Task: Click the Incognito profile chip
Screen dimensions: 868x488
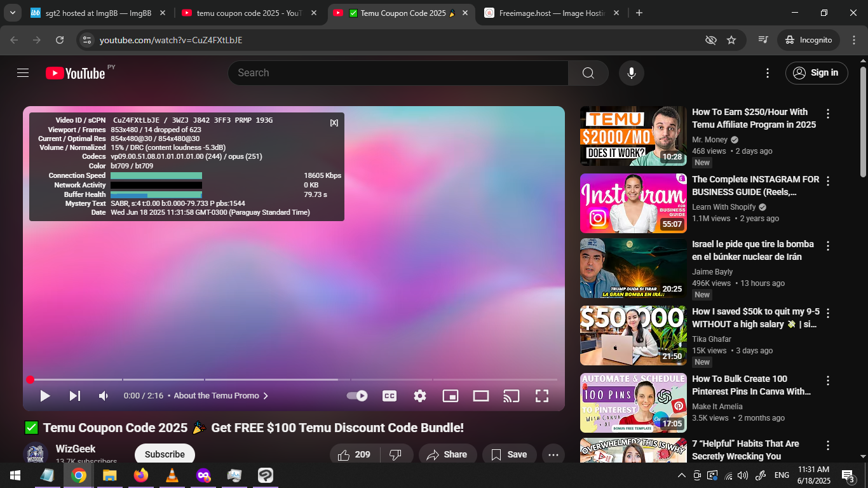Action: [808, 40]
